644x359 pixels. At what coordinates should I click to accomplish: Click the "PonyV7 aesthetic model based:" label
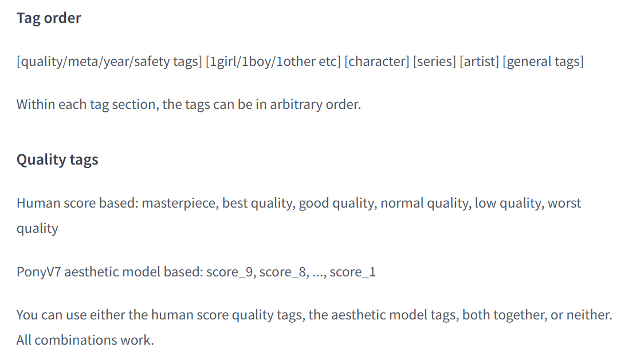pos(109,271)
